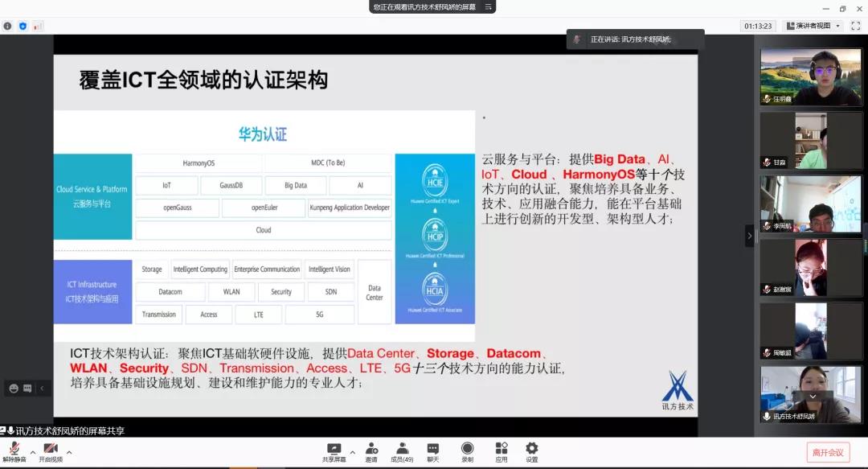Open the 成员(49) participants list
868x469 pixels.
403,450
